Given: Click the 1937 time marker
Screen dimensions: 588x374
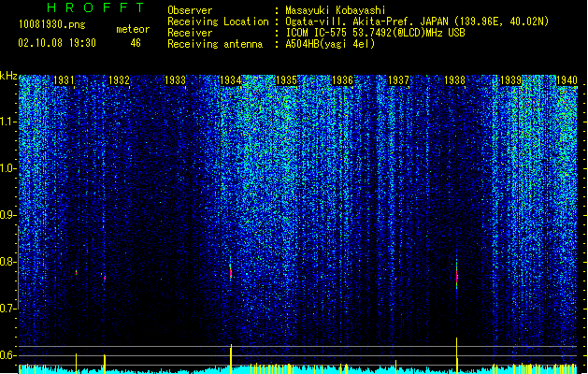Looking at the screenshot, I should click(398, 79).
